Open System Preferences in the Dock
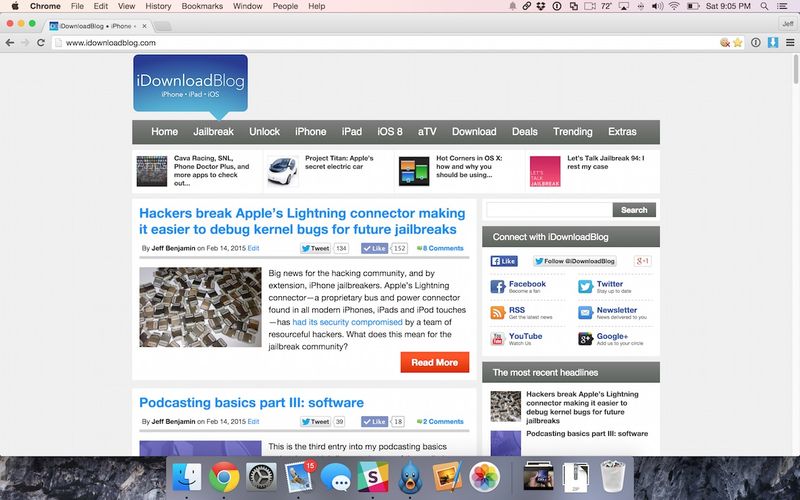 point(261,477)
